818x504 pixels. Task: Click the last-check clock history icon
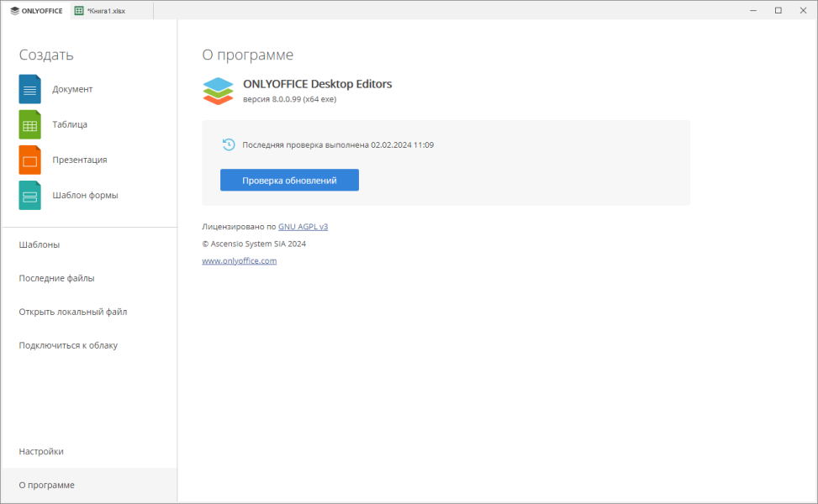[x=229, y=144]
